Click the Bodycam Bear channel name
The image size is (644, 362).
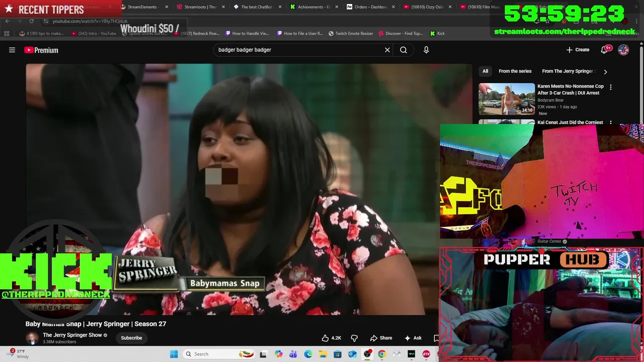(550, 100)
